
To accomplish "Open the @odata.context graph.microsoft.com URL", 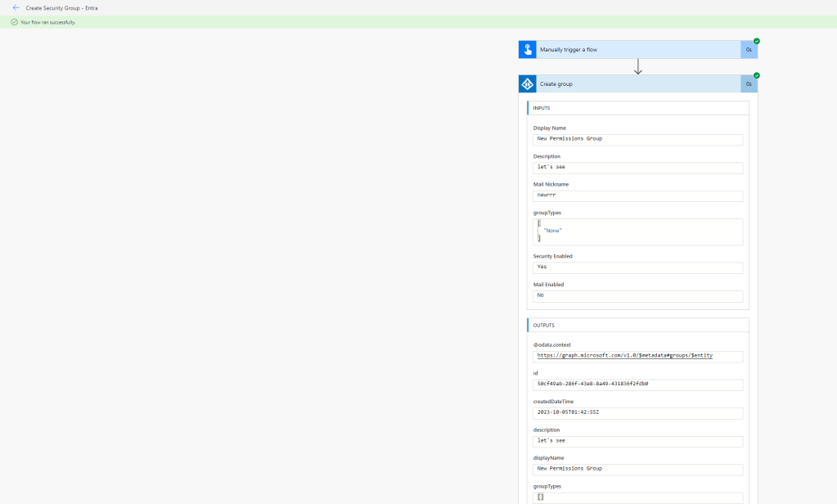I will pyautogui.click(x=625, y=356).
